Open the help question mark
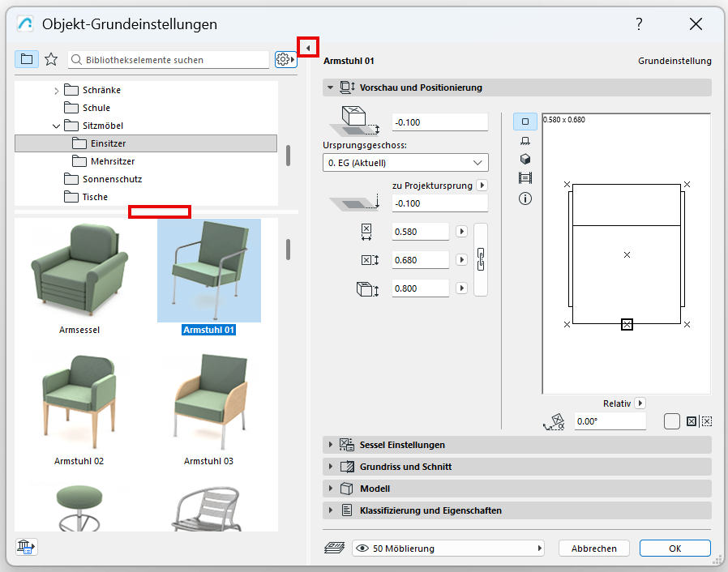728x572 pixels. (x=640, y=23)
